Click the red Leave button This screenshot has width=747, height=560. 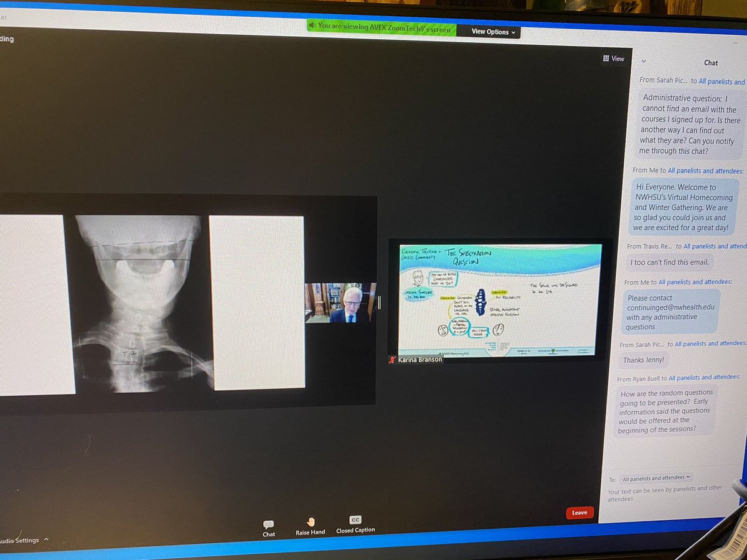coord(580,513)
